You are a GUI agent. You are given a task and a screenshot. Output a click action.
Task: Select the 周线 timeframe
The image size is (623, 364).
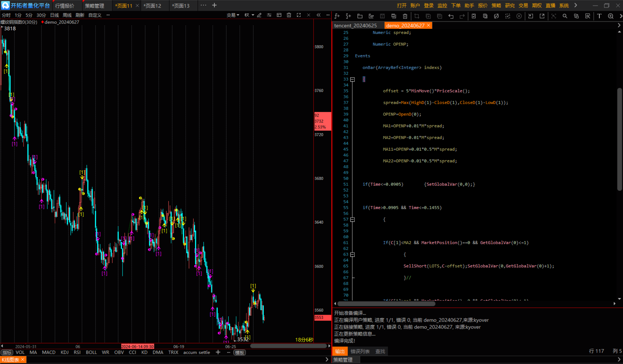click(67, 15)
